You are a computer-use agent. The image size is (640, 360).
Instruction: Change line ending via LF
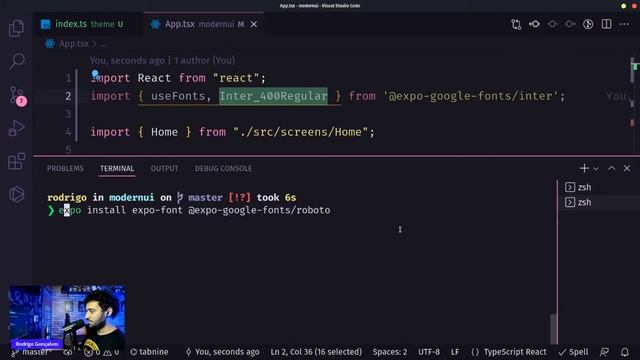click(x=455, y=352)
